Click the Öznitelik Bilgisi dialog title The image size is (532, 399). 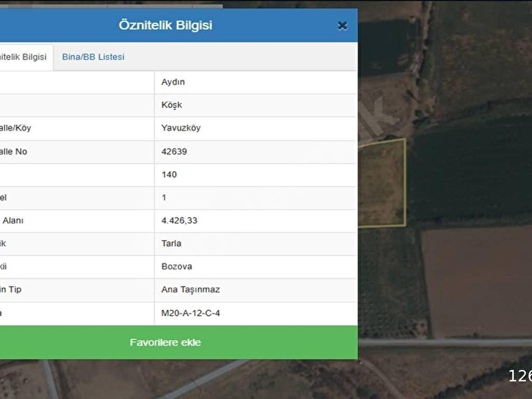(165, 25)
